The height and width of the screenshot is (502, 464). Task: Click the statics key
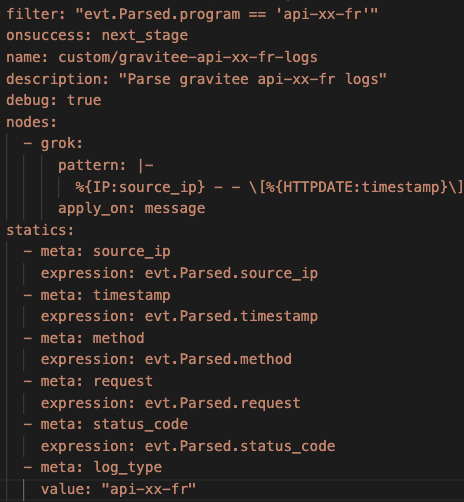pos(40,230)
